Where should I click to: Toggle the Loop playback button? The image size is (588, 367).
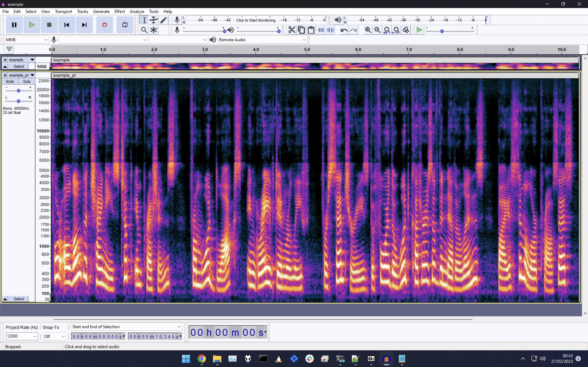pyautogui.click(x=125, y=25)
